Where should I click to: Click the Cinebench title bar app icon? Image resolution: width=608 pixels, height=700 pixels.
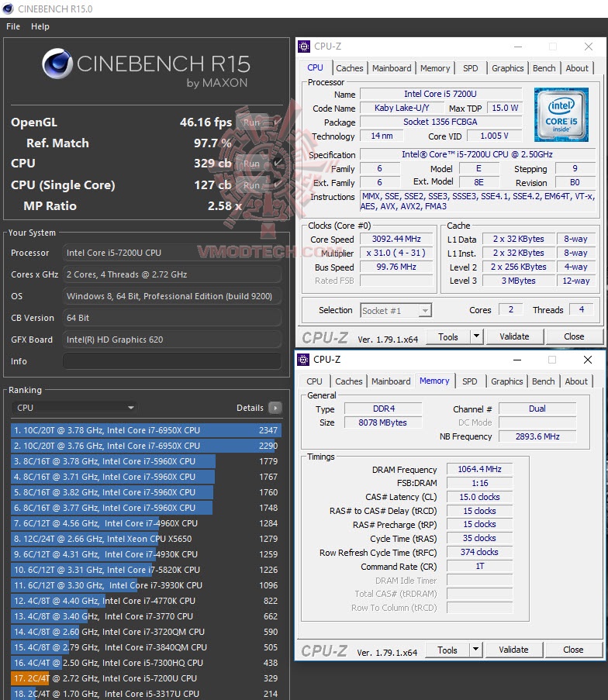8,9
